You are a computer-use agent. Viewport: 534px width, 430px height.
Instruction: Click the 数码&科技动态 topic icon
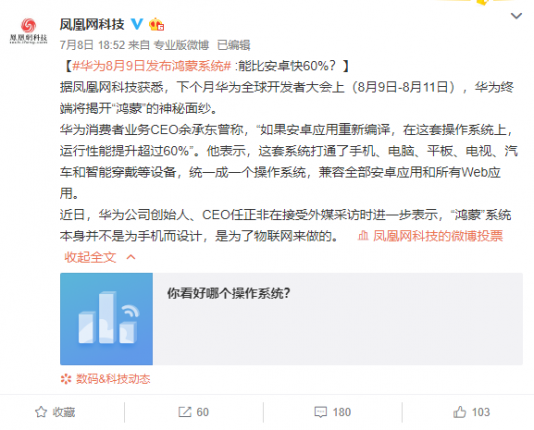66,379
